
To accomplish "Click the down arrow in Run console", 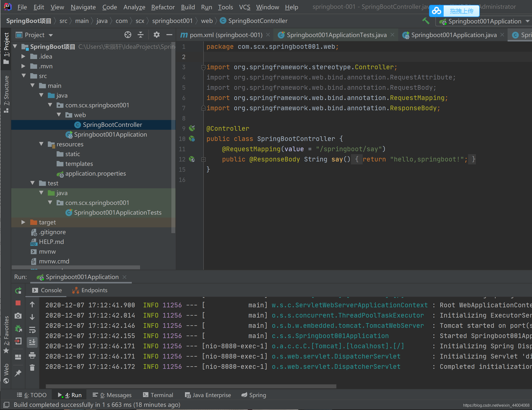I will (32, 317).
